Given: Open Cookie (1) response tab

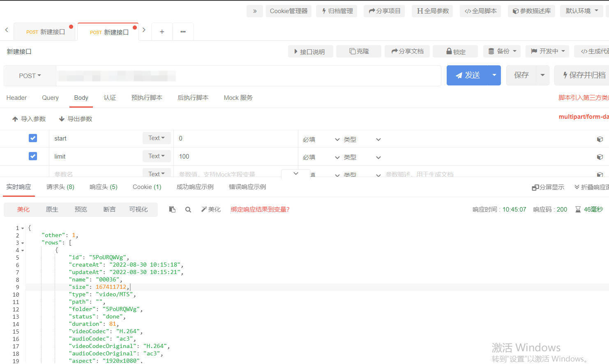Looking at the screenshot, I should click(147, 187).
